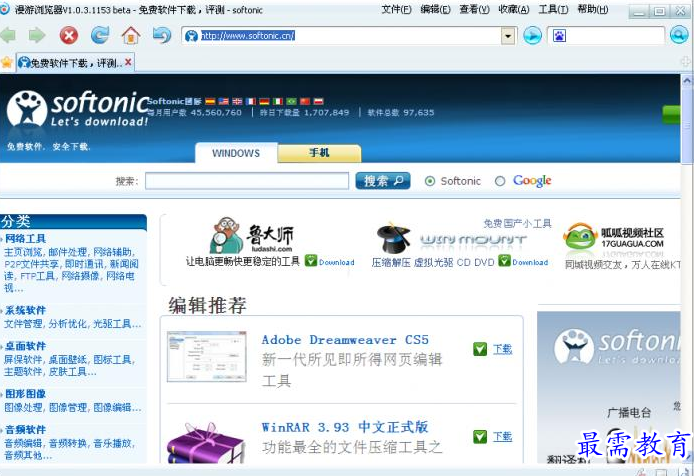Click the WinRAR books thumbnail
Viewport: 699px width, 476px height.
pyautogui.click(x=206, y=443)
